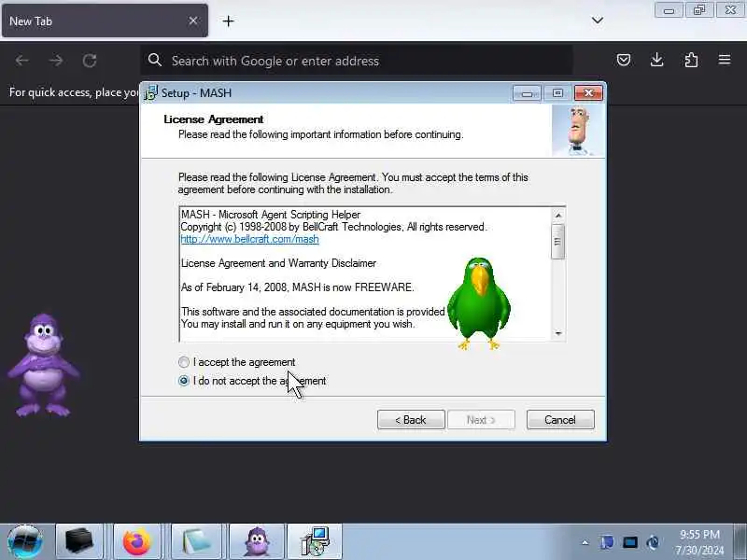
Task: Show hidden system tray icons
Action: tap(585, 542)
